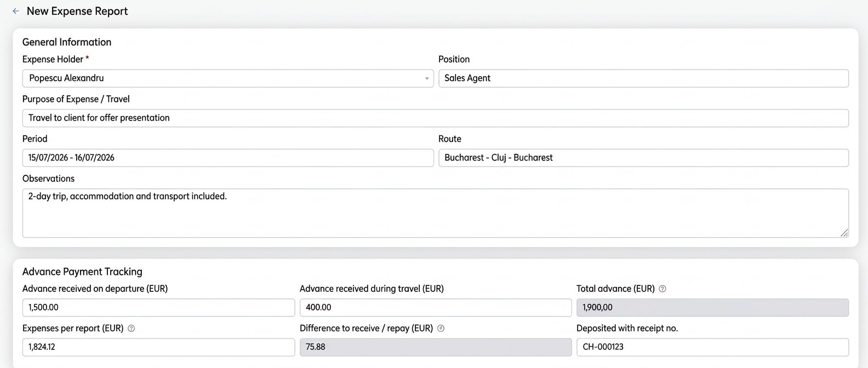Image resolution: width=868 pixels, height=368 pixels.
Task: Show the Expenses per report help tooltip icon
Action: tap(131, 329)
